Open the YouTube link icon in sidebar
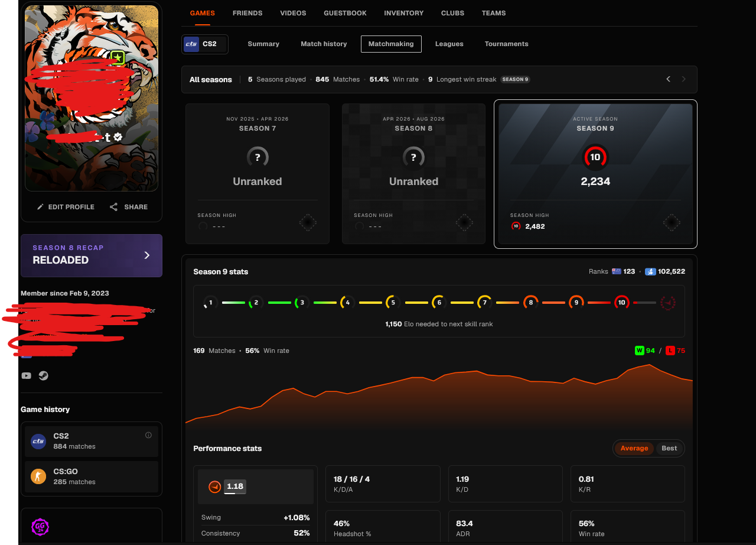This screenshot has height=545, width=756. 26,375
